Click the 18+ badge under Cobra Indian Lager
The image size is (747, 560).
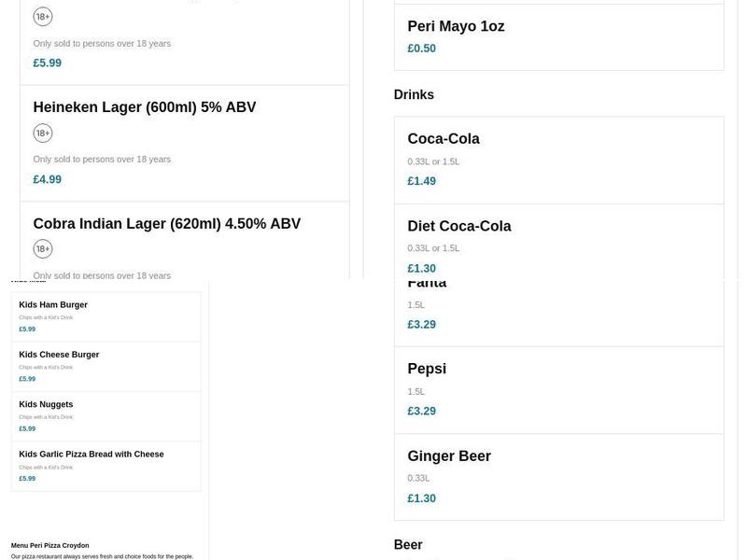43,249
